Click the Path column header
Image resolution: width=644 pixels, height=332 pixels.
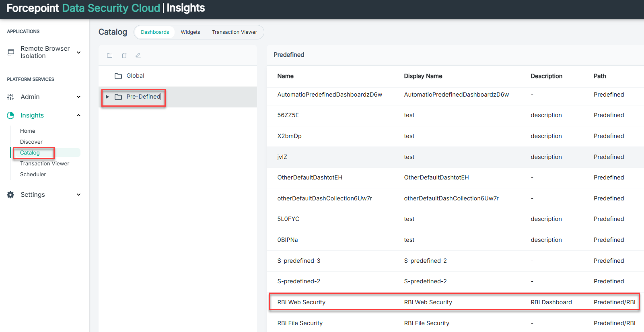pyautogui.click(x=600, y=76)
